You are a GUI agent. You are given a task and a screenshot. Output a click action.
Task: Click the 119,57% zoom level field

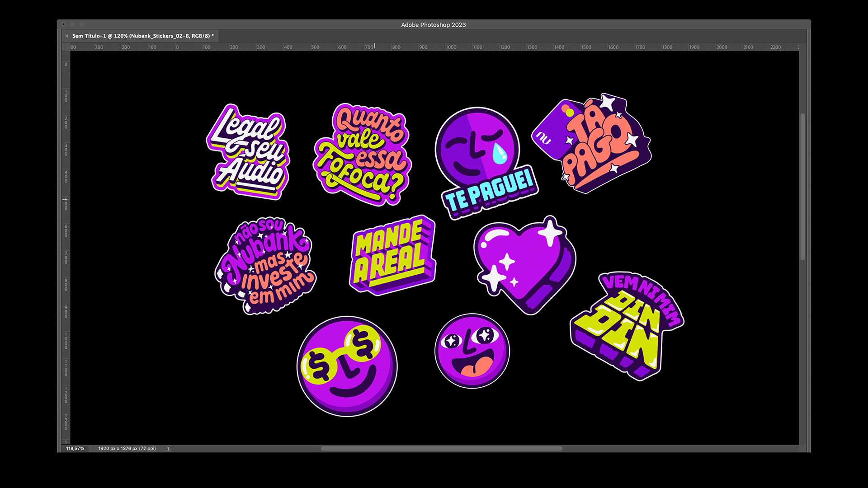pos(75,449)
